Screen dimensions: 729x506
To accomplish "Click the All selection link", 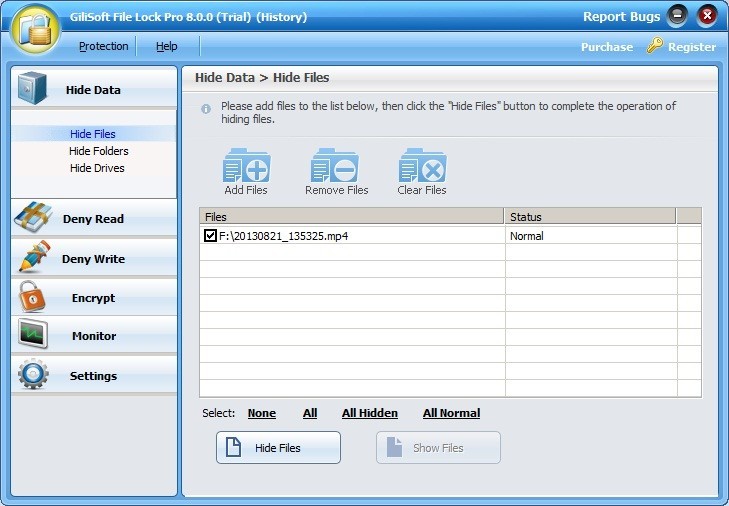I will 310,413.
